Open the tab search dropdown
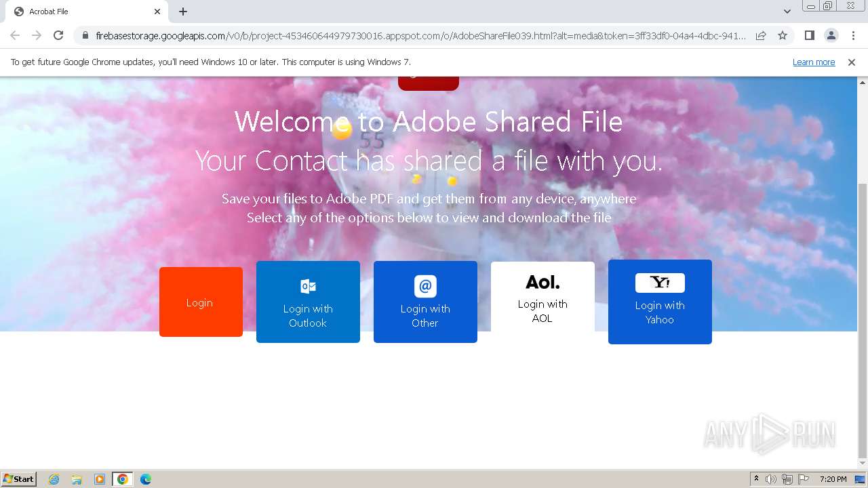Screen dimensions: 868x488 click(787, 12)
